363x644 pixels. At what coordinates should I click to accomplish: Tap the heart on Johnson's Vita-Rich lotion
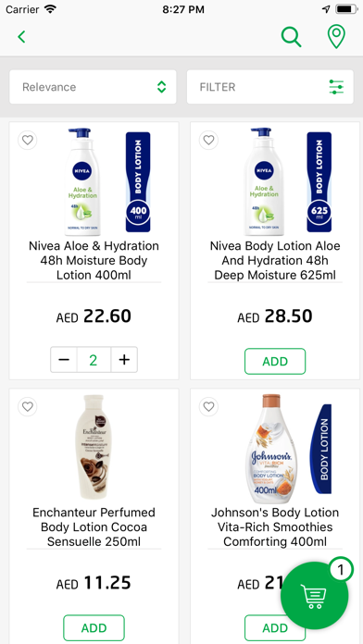point(209,406)
